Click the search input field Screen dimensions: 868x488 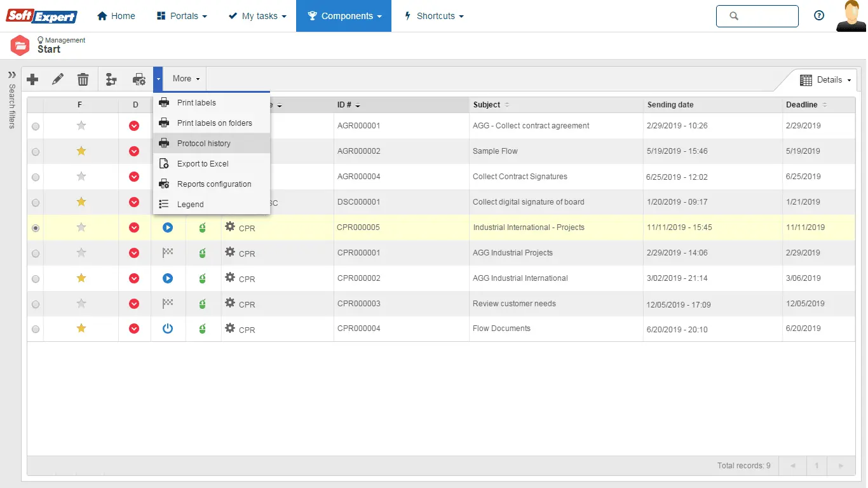click(x=766, y=17)
